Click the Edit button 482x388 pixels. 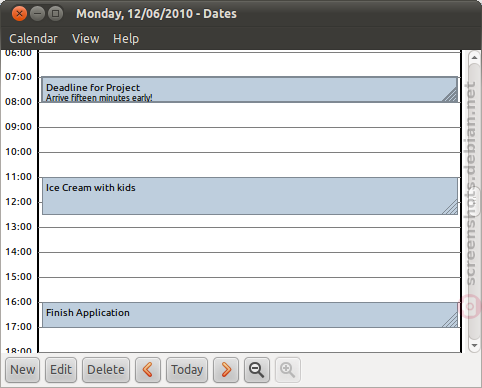click(x=61, y=370)
